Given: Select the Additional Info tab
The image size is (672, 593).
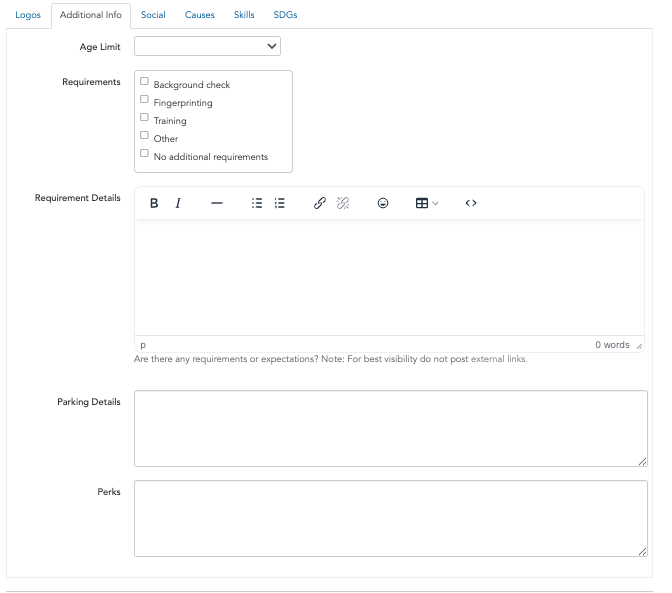Looking at the screenshot, I should 91,15.
